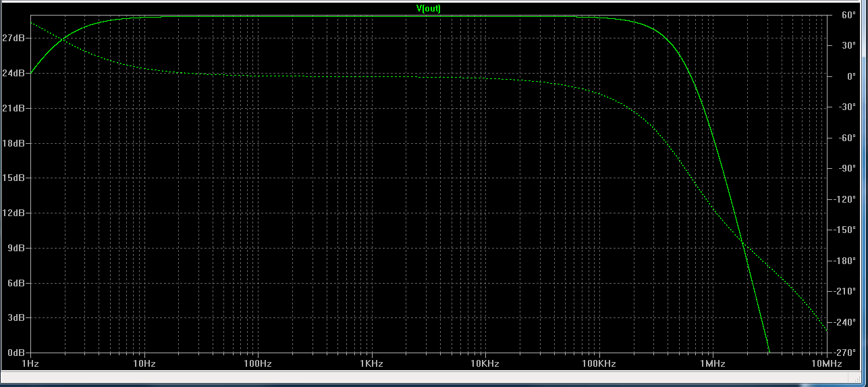This screenshot has width=868, height=387.
Task: Click the 100KHz frequency axis label
Action: pos(599,363)
